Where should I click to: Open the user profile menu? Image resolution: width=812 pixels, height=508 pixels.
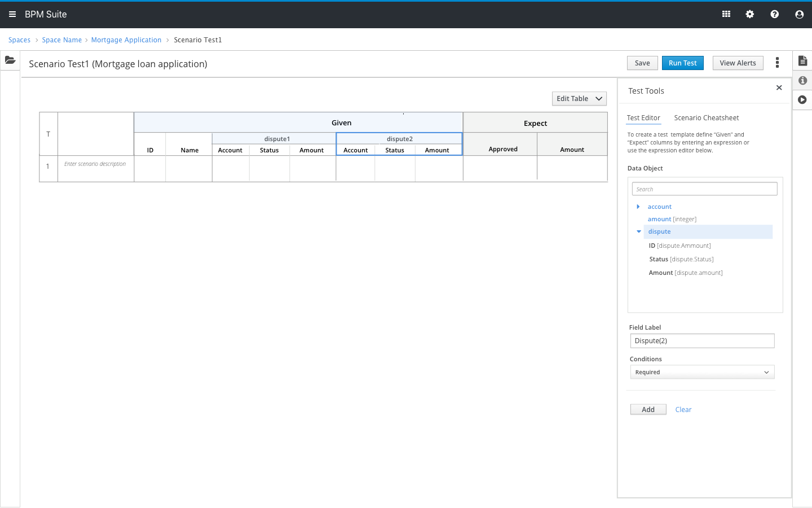pyautogui.click(x=799, y=14)
